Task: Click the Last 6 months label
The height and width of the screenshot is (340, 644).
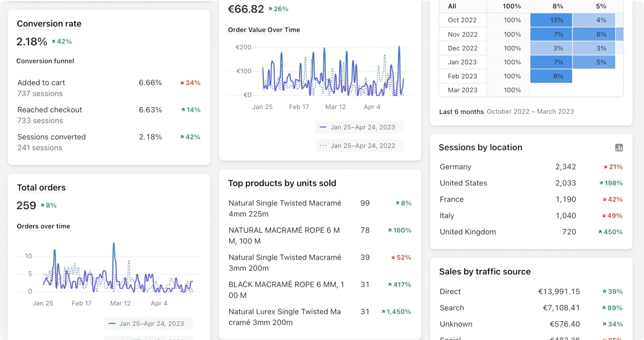Action: pos(461,111)
